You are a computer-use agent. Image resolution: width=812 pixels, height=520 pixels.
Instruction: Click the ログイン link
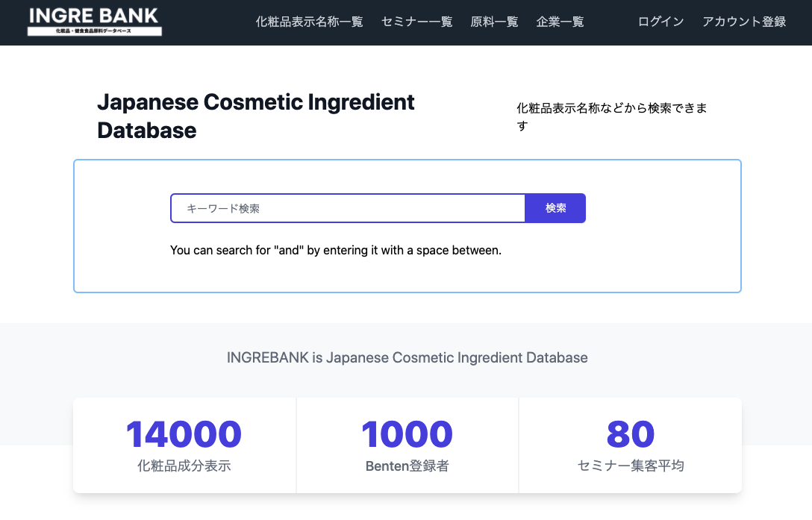660,22
